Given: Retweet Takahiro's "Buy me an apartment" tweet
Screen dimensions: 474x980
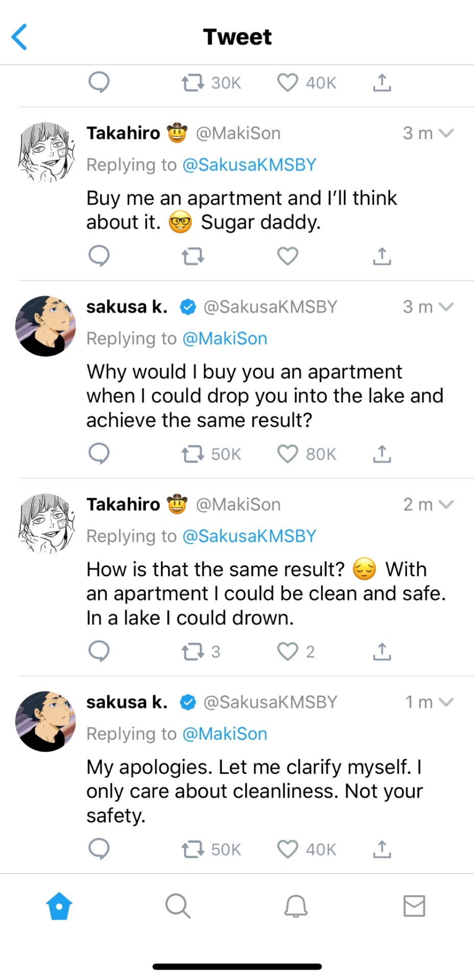Looking at the screenshot, I should click(193, 256).
